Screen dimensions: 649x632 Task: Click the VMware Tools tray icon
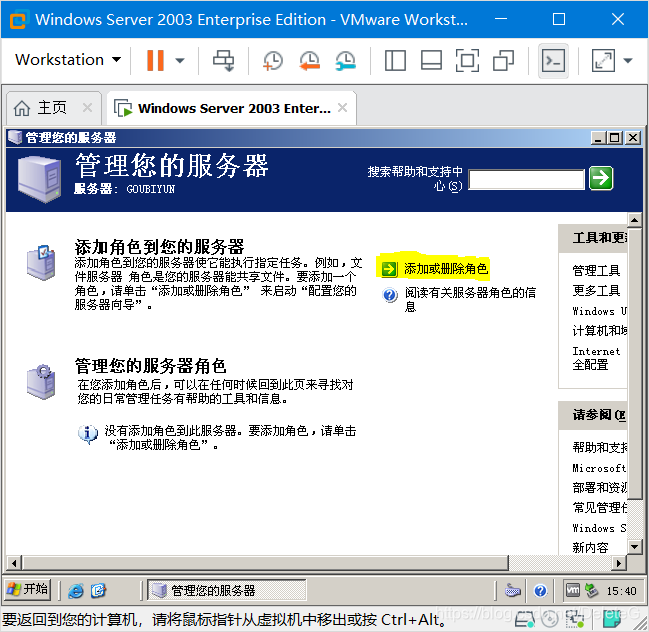573,590
